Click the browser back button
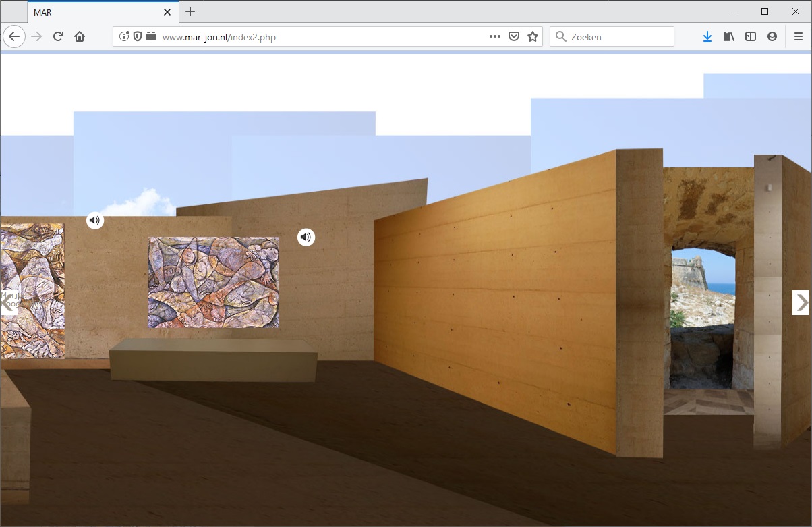812x527 pixels. pyautogui.click(x=14, y=37)
